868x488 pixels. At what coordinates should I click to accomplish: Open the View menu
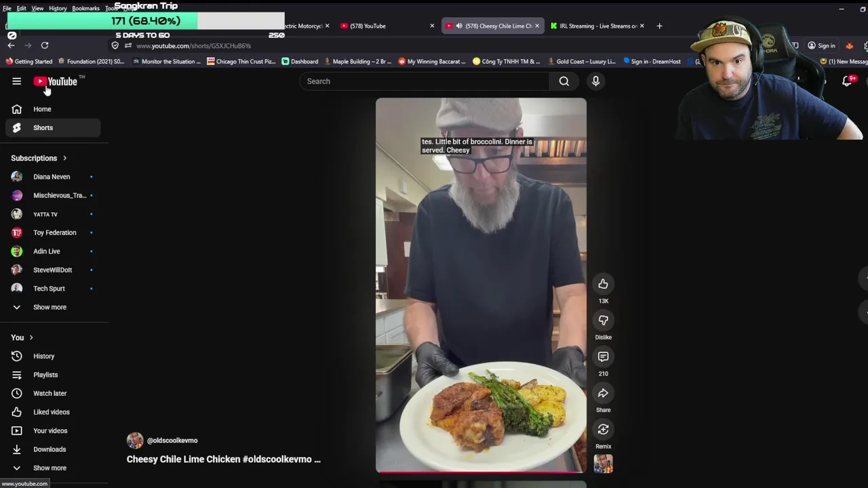(37, 8)
